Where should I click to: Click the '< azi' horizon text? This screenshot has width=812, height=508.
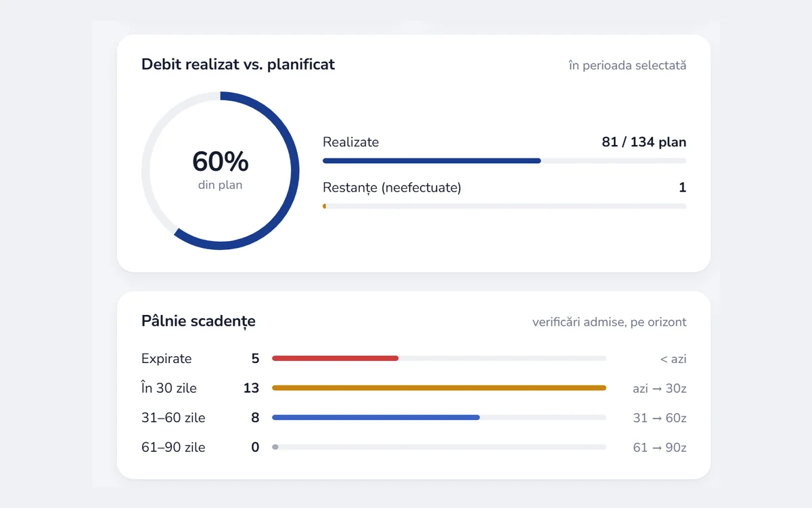(673, 359)
